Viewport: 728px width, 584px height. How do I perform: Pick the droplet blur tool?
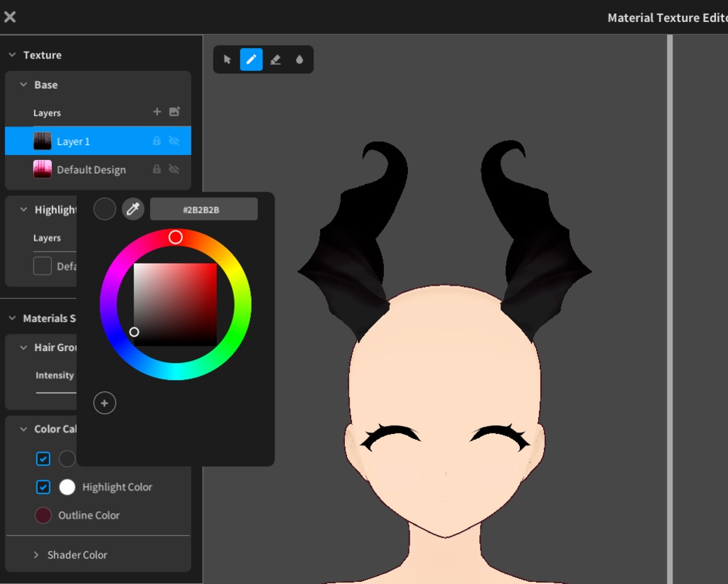click(299, 60)
